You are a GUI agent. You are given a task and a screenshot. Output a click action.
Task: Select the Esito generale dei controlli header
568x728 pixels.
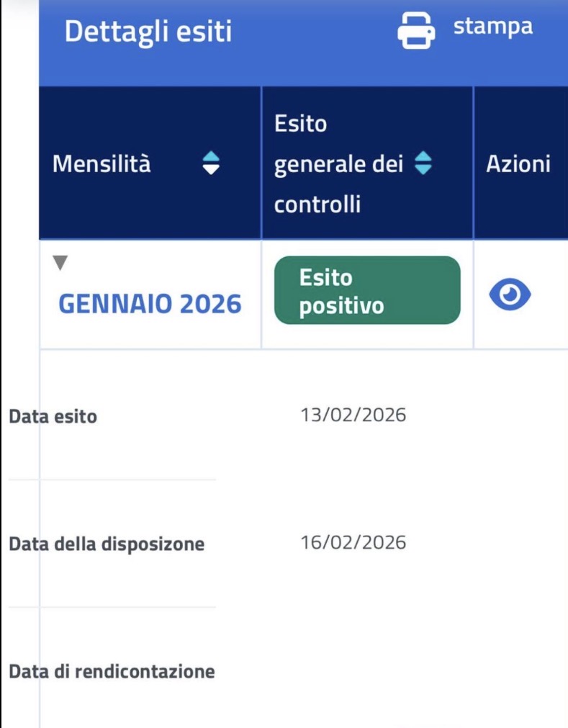click(338, 164)
